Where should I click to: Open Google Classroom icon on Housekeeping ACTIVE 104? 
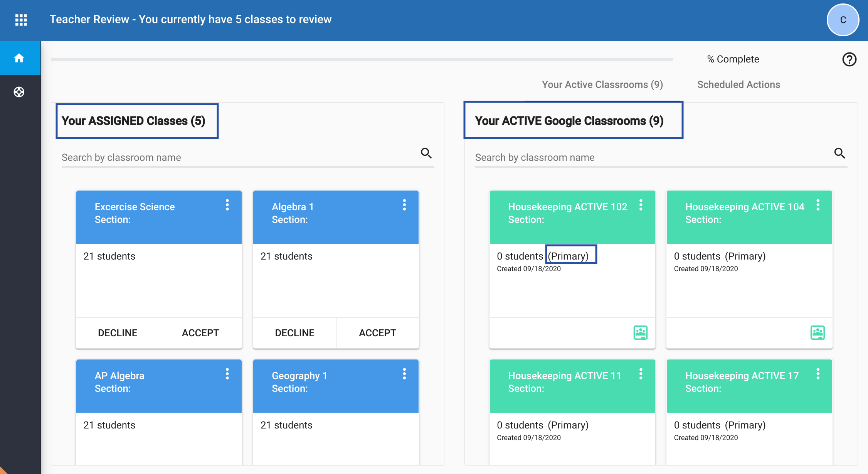tap(817, 332)
